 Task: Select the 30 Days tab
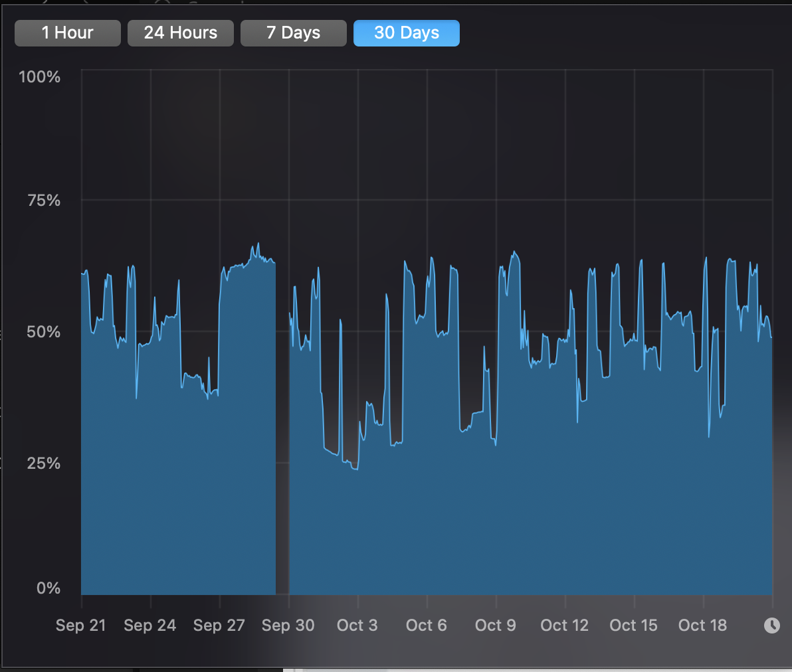[407, 33]
